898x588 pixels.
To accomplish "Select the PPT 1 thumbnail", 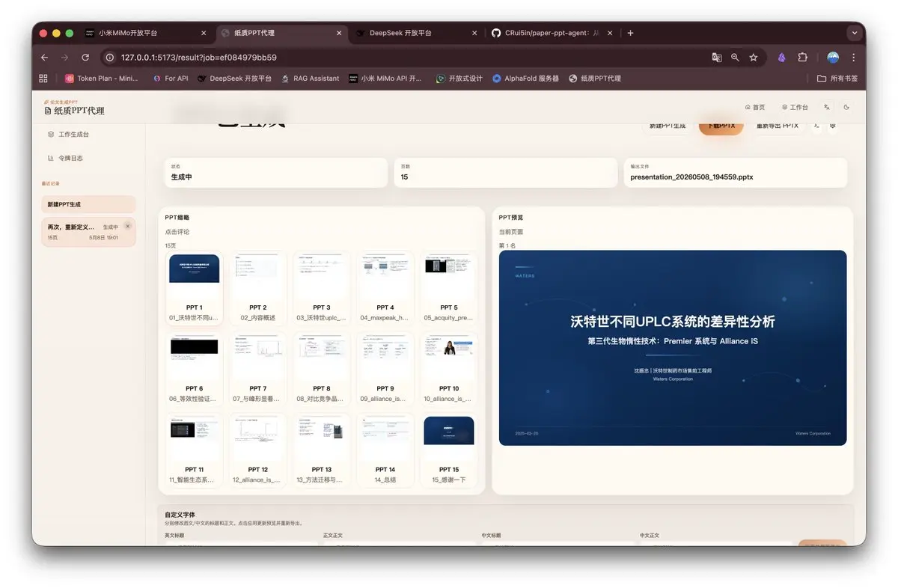I will point(194,290).
